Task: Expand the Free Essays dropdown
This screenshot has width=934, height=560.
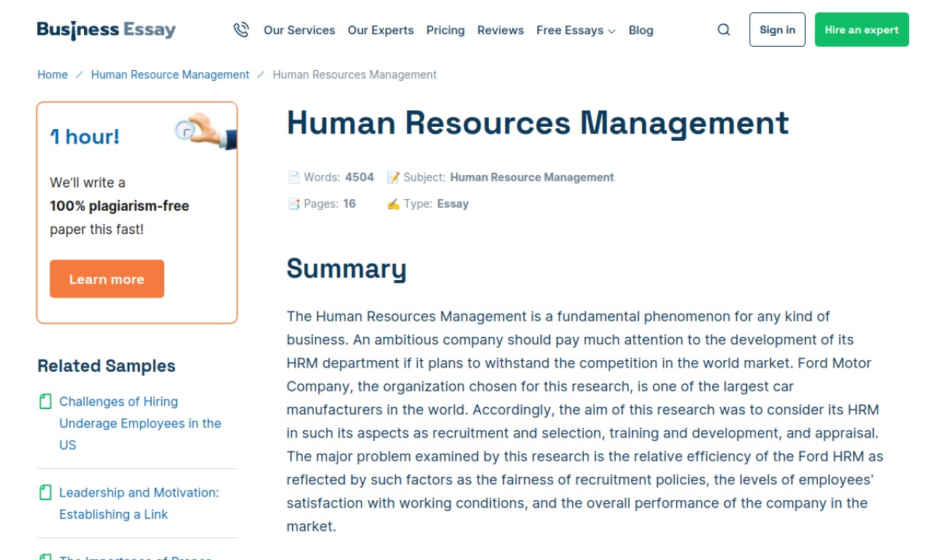Action: 576,30
